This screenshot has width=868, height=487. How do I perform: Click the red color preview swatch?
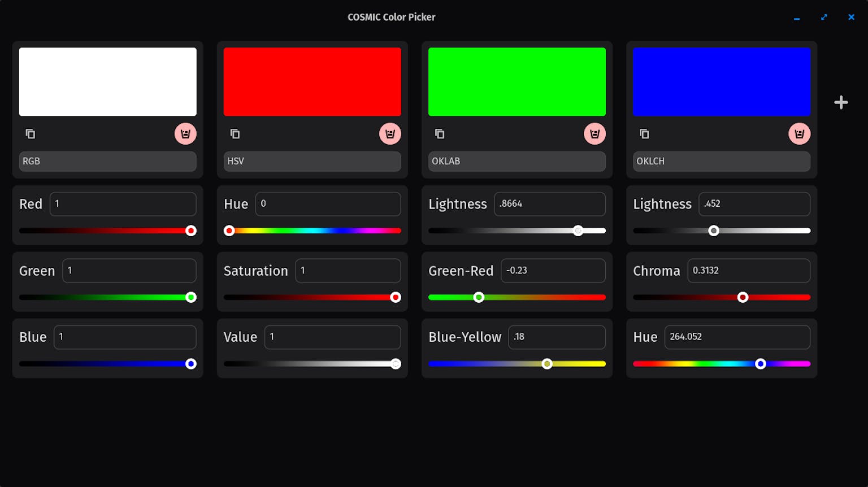coord(312,81)
